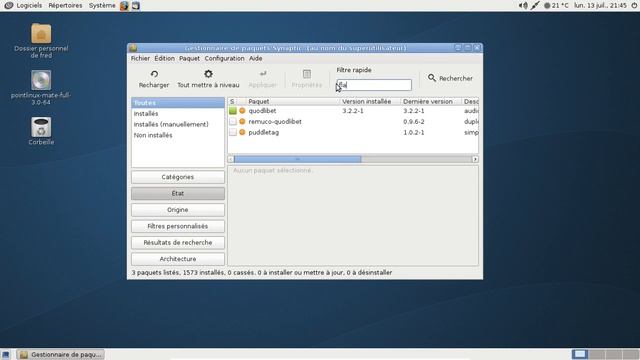Sort by Dernière version column header

click(431, 101)
